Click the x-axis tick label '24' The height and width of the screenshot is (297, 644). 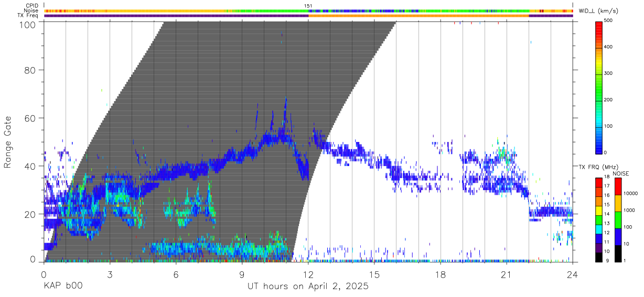572,275
